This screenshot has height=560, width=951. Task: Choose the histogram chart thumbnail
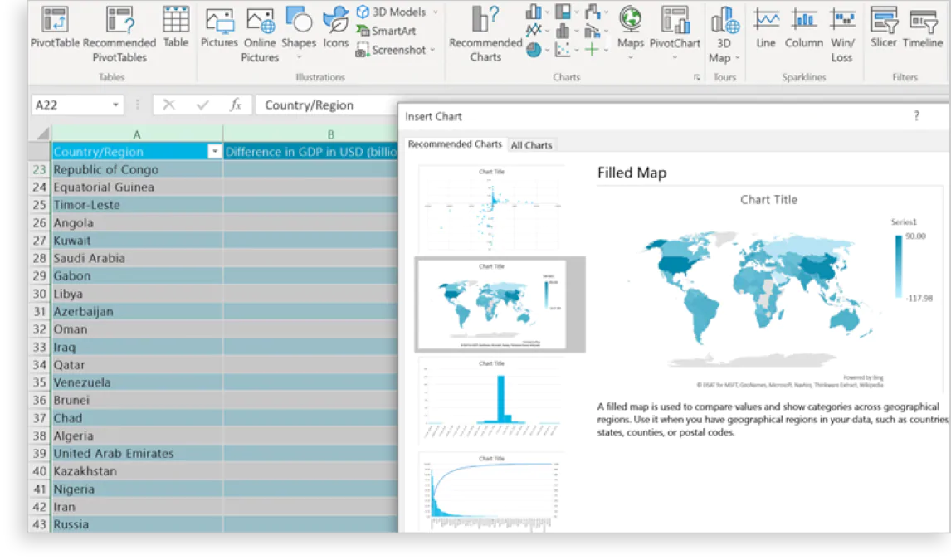[491, 401]
